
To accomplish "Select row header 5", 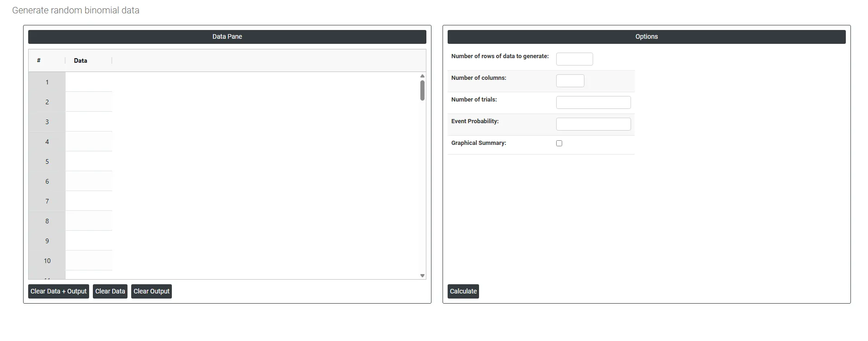I will [47, 162].
